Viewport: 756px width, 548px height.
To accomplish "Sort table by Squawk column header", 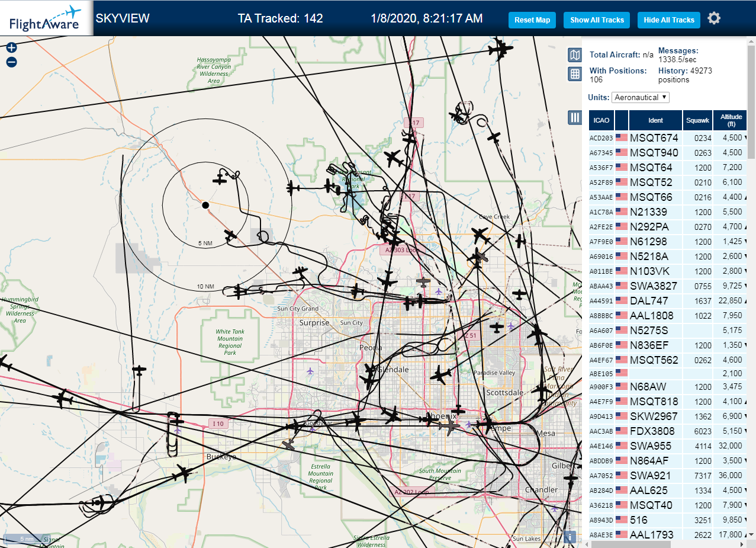I will (697, 120).
